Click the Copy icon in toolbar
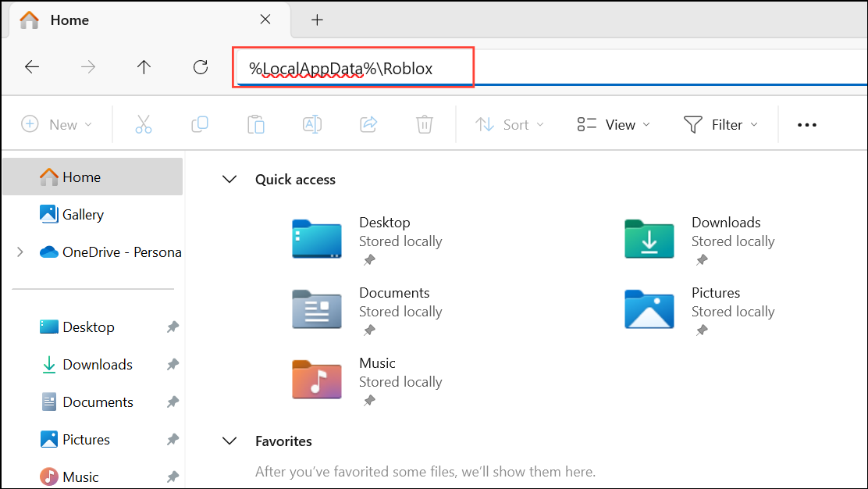 coord(200,124)
